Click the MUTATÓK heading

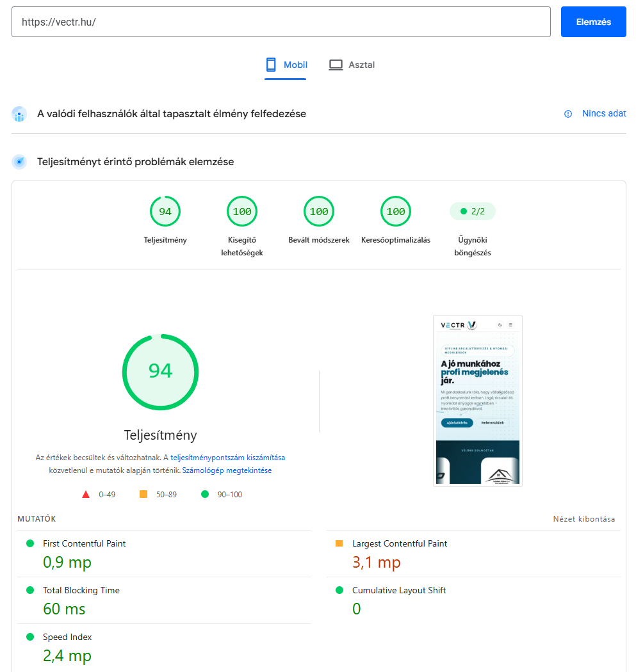37,519
